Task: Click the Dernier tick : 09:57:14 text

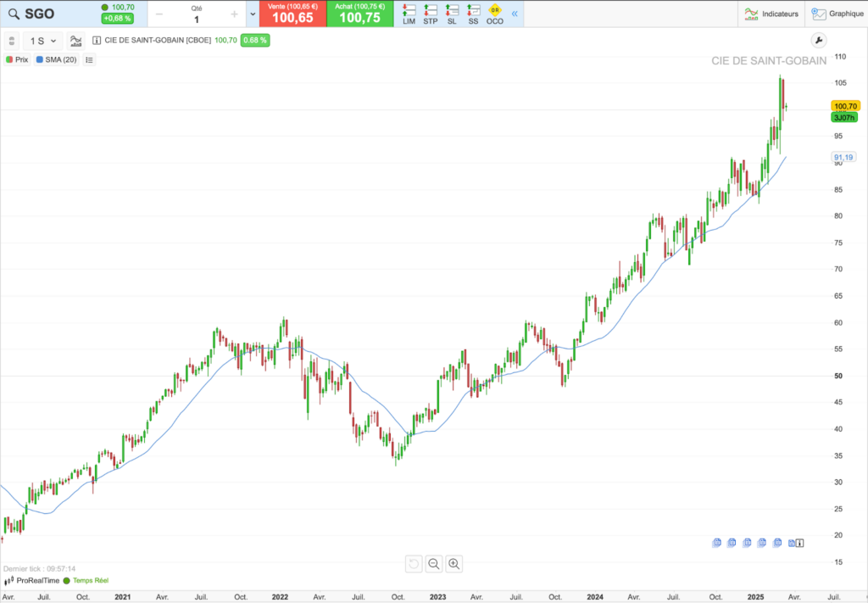Action: (39, 569)
